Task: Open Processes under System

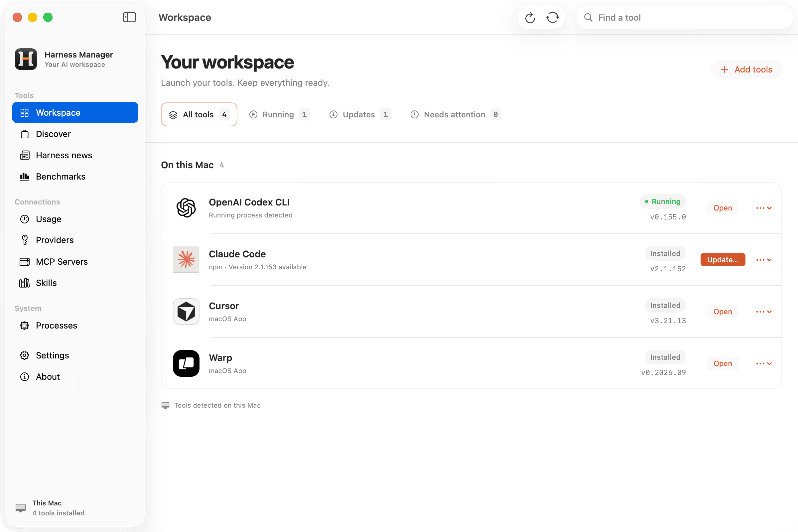Action: pos(75,326)
